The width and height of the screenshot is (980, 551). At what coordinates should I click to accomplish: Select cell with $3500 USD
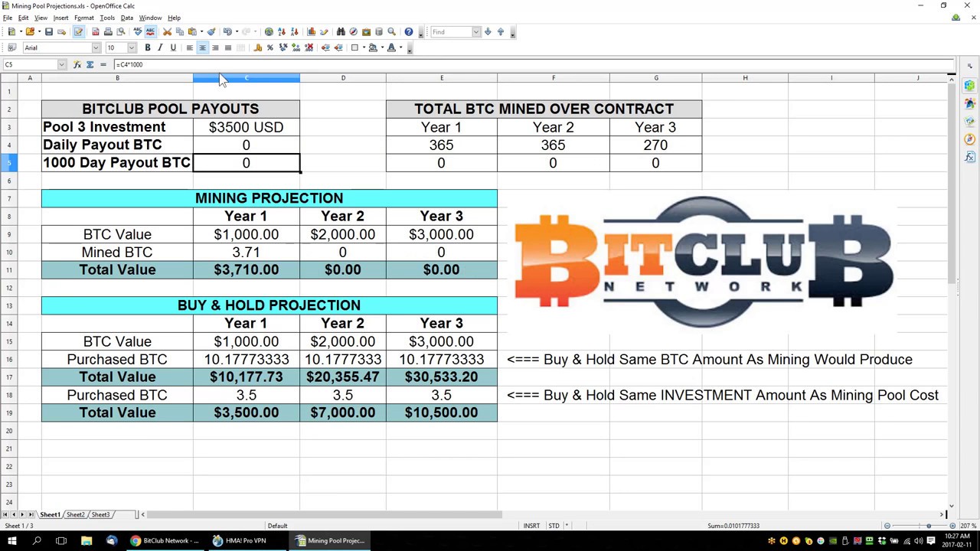click(246, 127)
